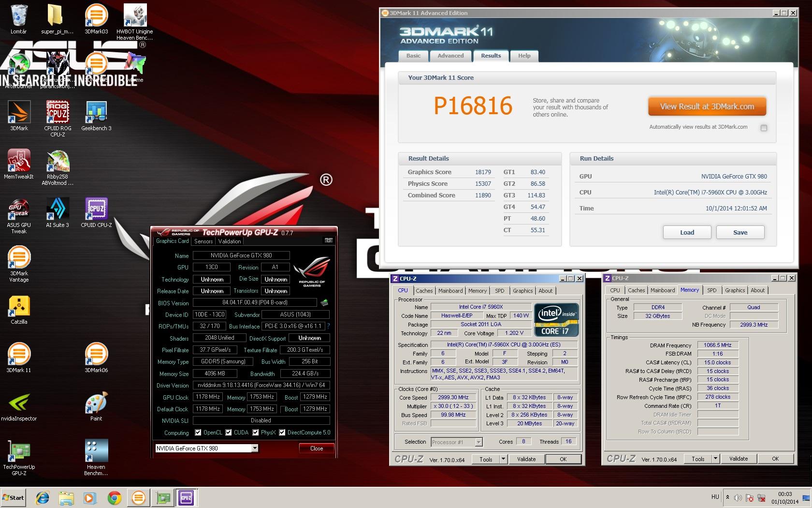
Task: Click the GPU-Z screenshot camera icon
Action: pos(328,240)
